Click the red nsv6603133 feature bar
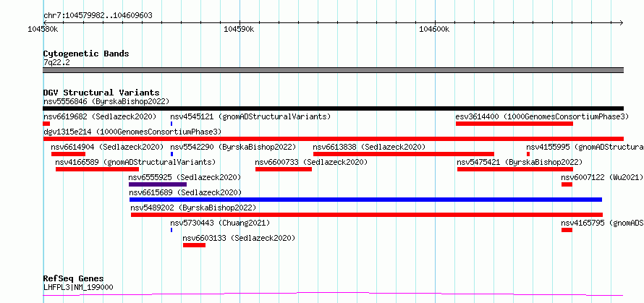 (194, 245)
